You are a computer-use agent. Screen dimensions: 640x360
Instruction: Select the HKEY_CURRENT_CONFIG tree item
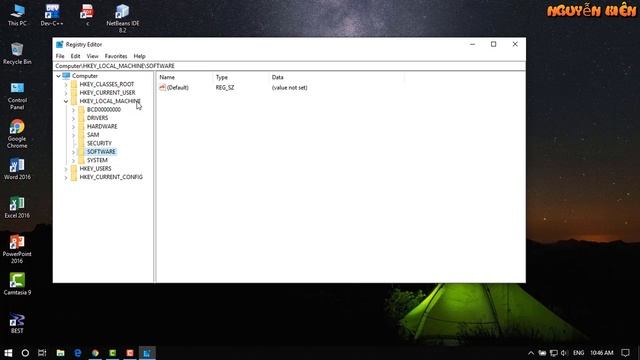pyautogui.click(x=111, y=177)
